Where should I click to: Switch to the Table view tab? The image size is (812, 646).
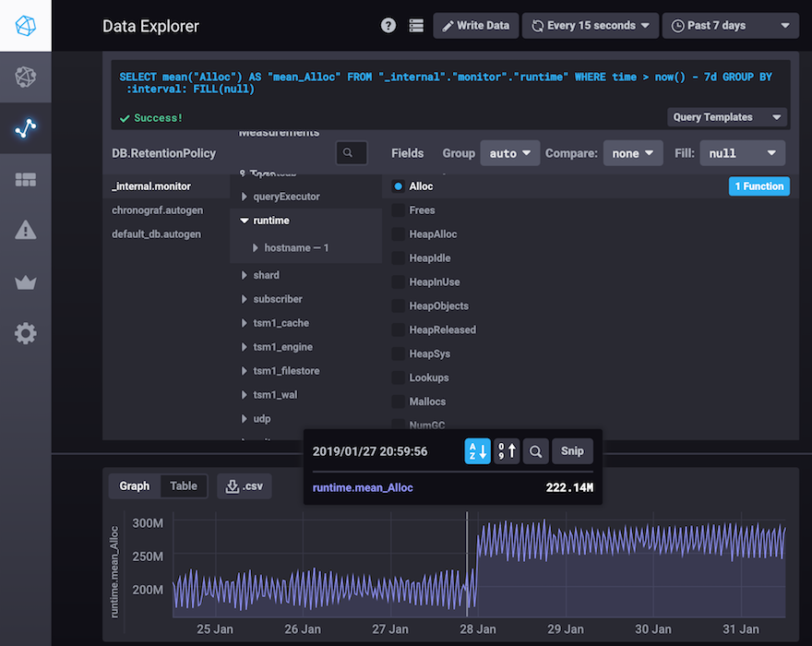tap(184, 486)
